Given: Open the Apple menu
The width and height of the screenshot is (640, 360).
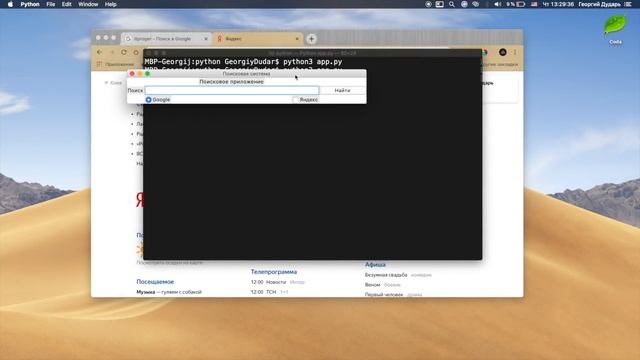Looking at the screenshot, I should 11,4.
